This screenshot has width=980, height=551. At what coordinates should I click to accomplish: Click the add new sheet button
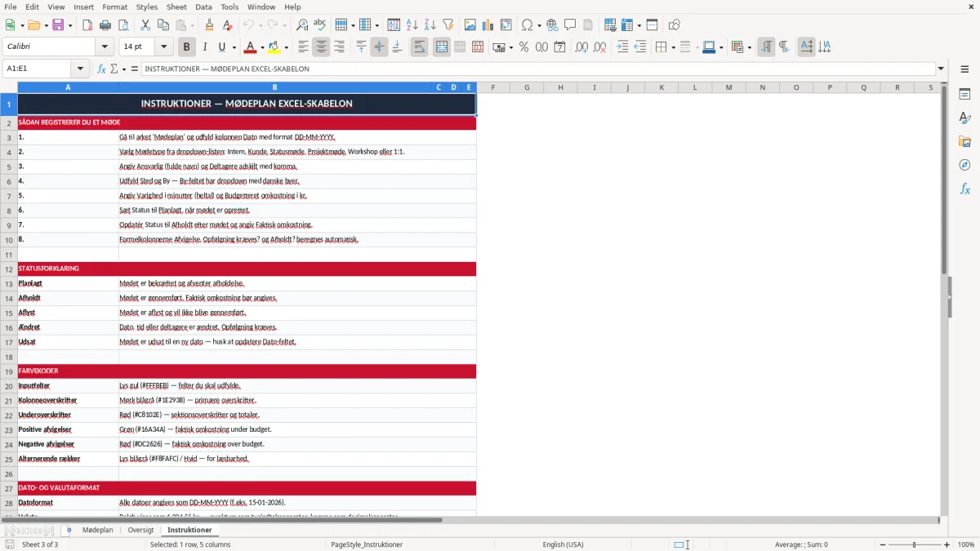pyautogui.click(x=69, y=530)
